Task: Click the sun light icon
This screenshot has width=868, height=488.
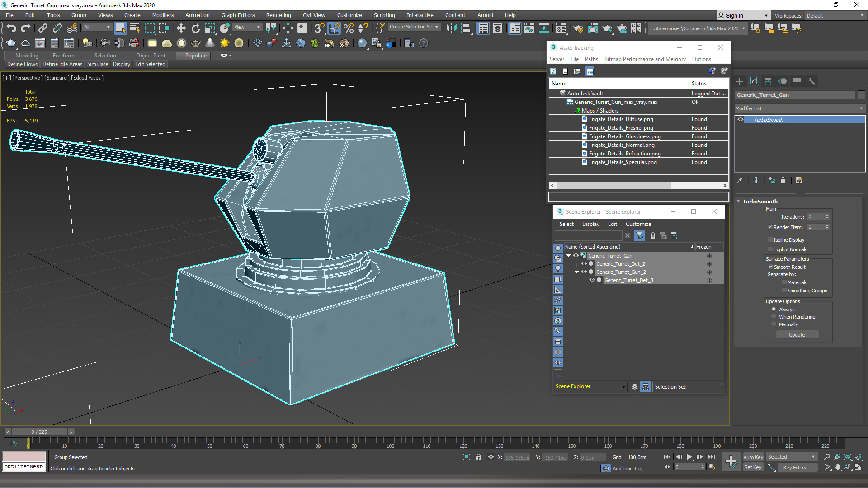Action: [225, 43]
